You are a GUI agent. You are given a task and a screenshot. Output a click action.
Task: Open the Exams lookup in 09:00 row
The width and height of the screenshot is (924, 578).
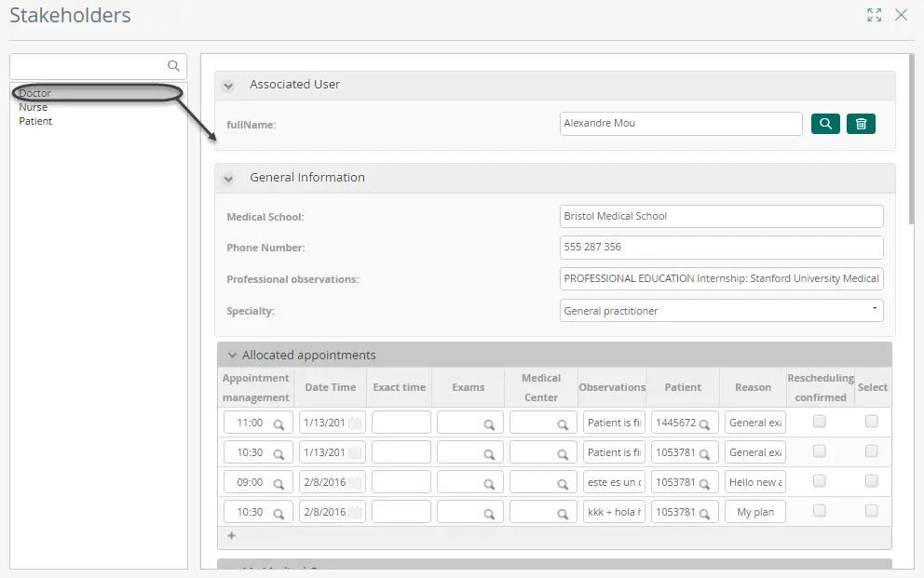pyautogui.click(x=489, y=484)
